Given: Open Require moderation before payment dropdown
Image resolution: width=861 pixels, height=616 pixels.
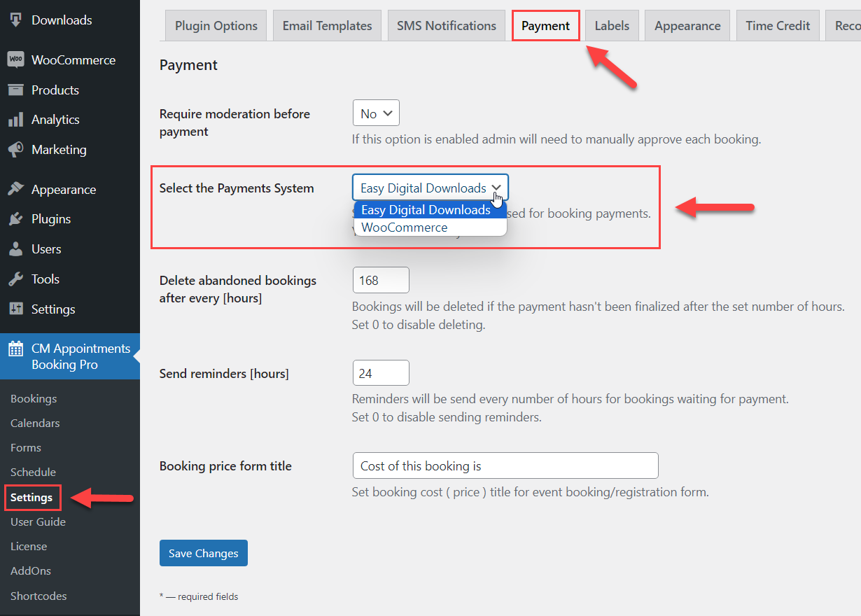Looking at the screenshot, I should click(x=376, y=113).
